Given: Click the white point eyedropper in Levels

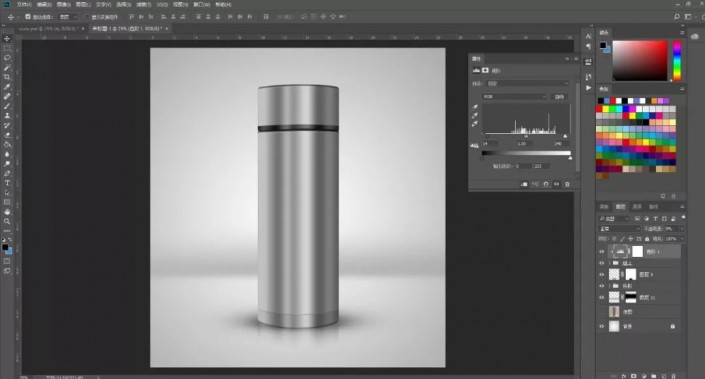Looking at the screenshot, I should click(475, 124).
